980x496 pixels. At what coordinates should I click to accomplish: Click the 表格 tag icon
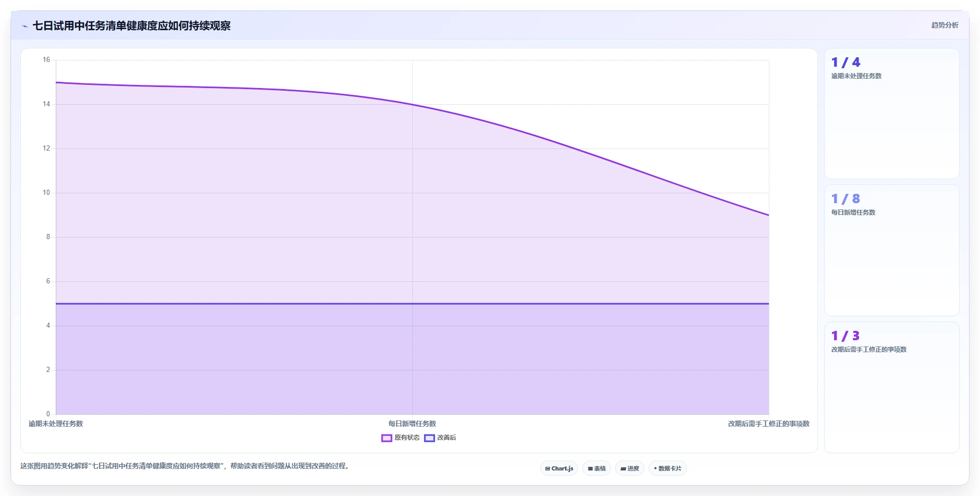click(590, 468)
